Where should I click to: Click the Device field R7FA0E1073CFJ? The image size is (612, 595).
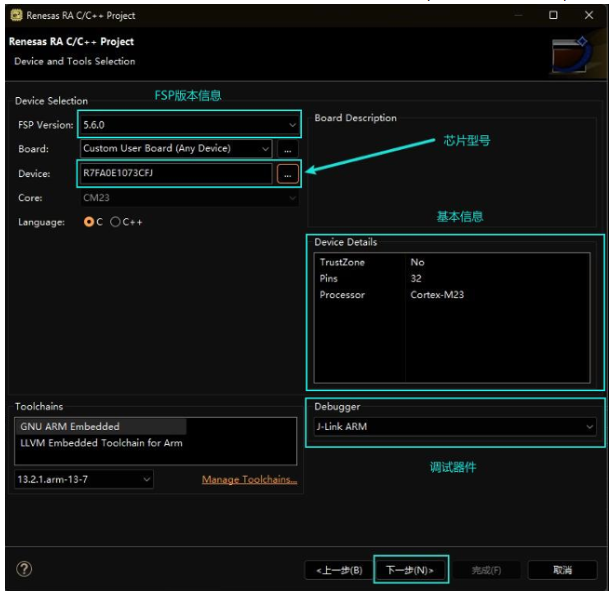tap(176, 173)
